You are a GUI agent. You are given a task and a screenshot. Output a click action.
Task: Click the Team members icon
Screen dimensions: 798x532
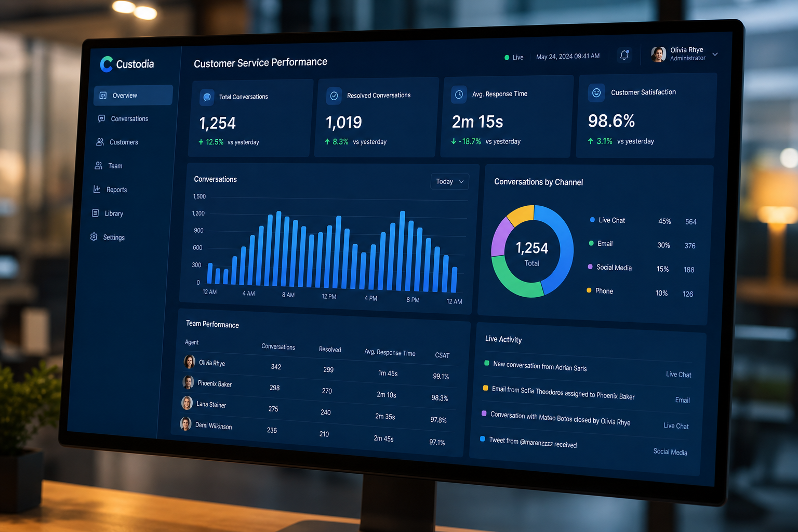tap(98, 166)
